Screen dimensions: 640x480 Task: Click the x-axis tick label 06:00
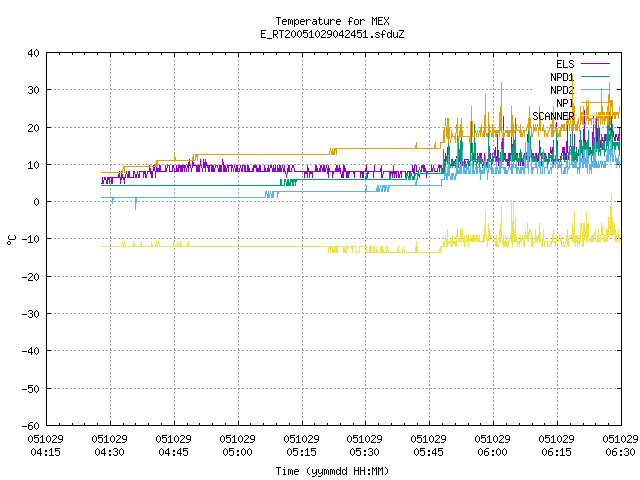pos(493,452)
